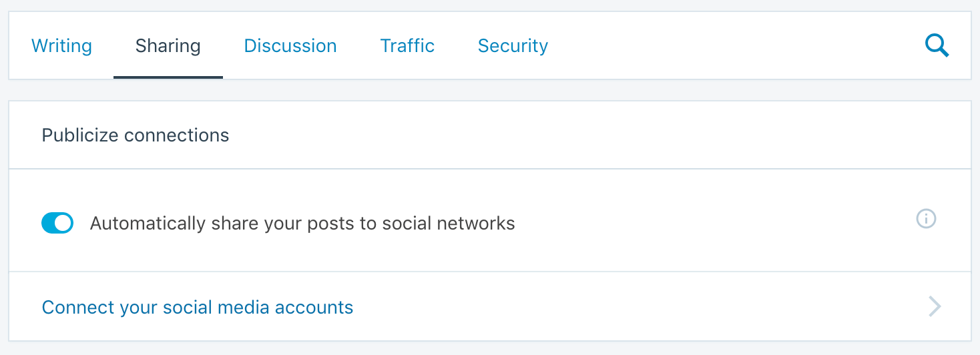Go to the Traffic tab
This screenshot has height=355, width=980.
tap(407, 46)
